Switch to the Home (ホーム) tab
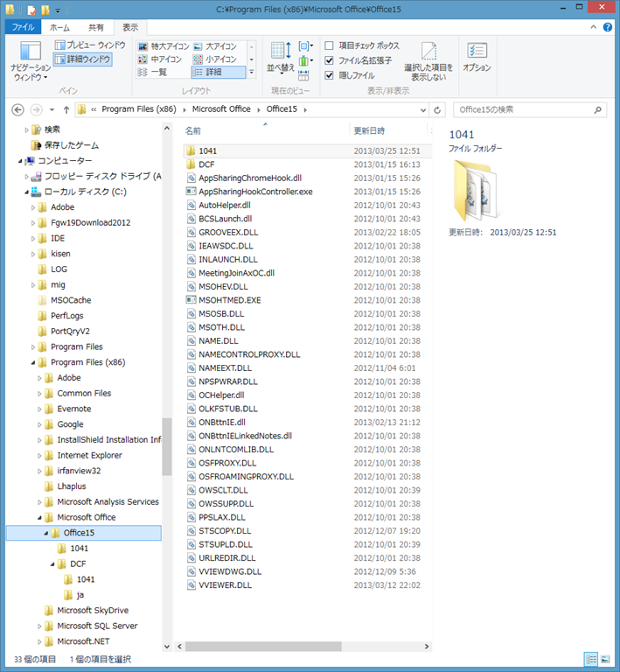 [60, 27]
